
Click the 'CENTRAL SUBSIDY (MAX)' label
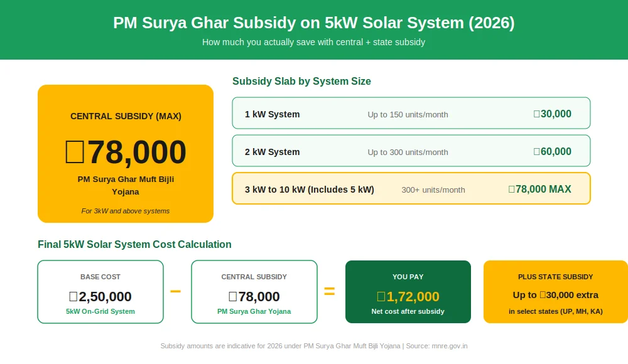point(126,116)
